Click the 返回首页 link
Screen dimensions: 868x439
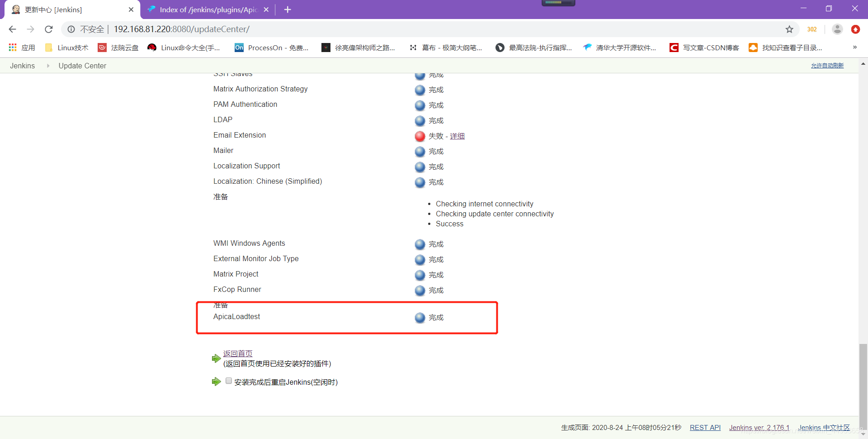[238, 353]
